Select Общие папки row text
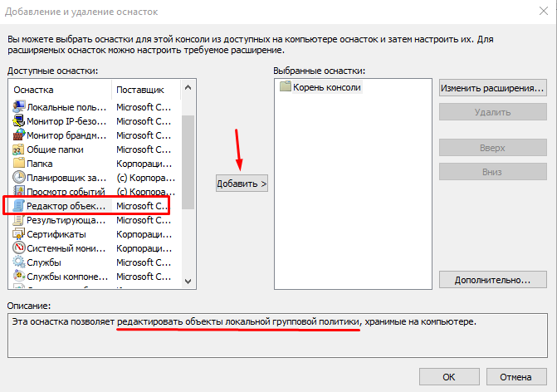 (x=55, y=149)
